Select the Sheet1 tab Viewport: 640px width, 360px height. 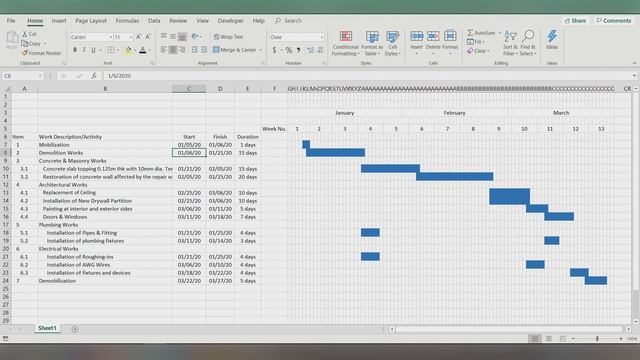pyautogui.click(x=47, y=328)
